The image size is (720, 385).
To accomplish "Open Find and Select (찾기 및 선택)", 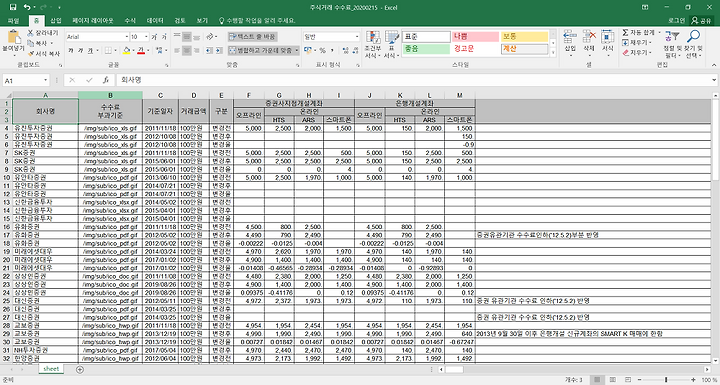I will click(x=693, y=44).
